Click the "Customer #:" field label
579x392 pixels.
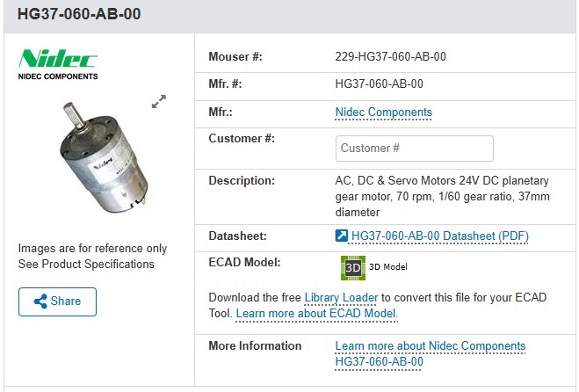(242, 138)
